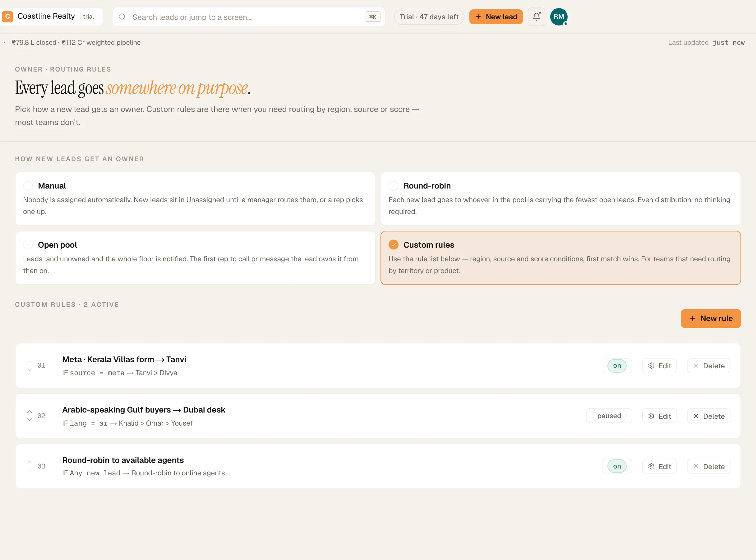Open the RM user avatar menu
Image resolution: width=756 pixels, height=560 pixels.
(559, 16)
